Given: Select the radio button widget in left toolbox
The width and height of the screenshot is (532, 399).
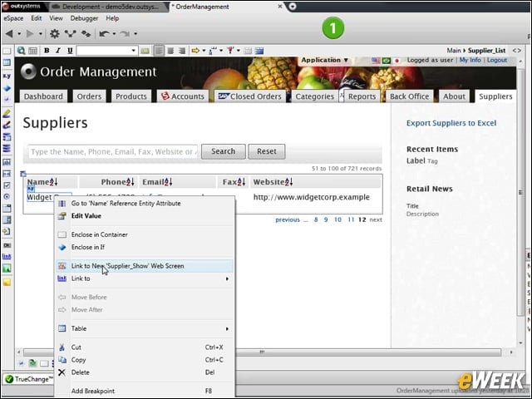Looking at the screenshot, I should pyautogui.click(x=7, y=197).
